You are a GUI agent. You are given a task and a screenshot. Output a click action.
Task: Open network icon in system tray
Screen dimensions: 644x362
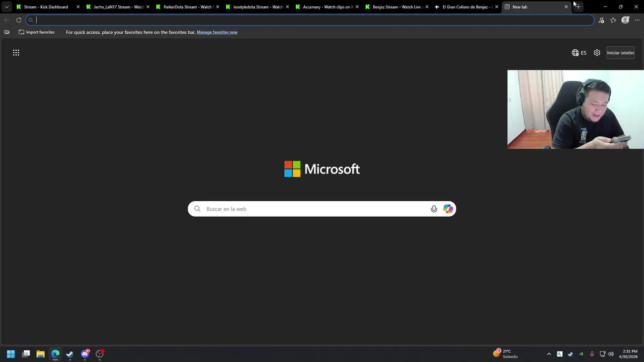602,354
